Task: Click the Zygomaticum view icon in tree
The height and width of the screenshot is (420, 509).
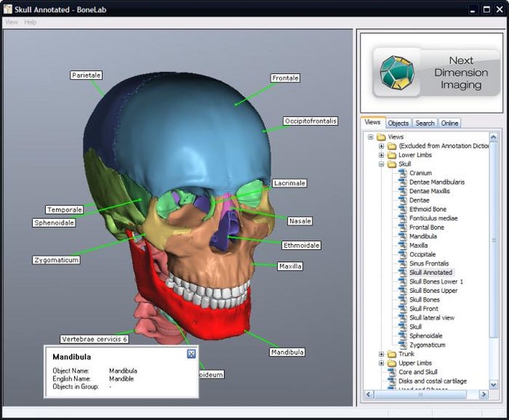Action: click(403, 345)
